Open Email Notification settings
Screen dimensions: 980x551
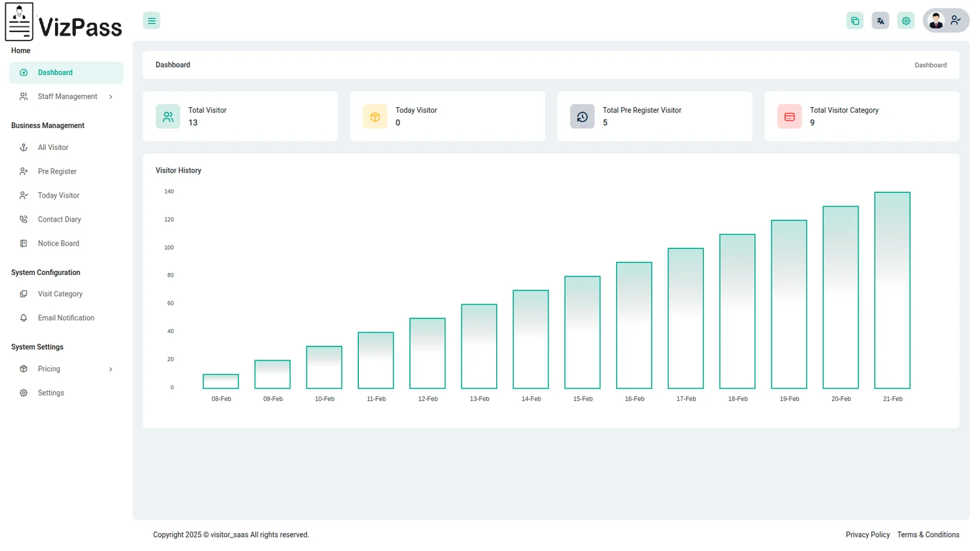pyautogui.click(x=66, y=318)
